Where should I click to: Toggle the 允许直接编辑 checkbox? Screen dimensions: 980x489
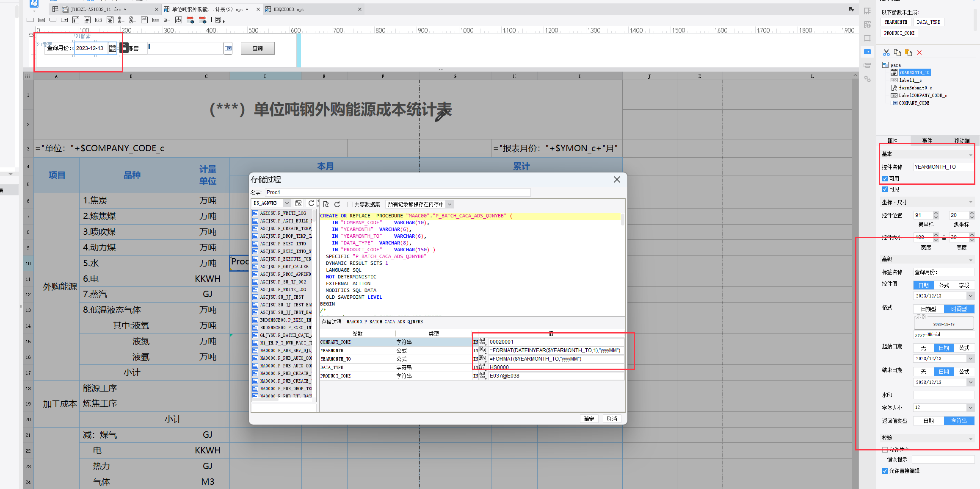point(885,471)
